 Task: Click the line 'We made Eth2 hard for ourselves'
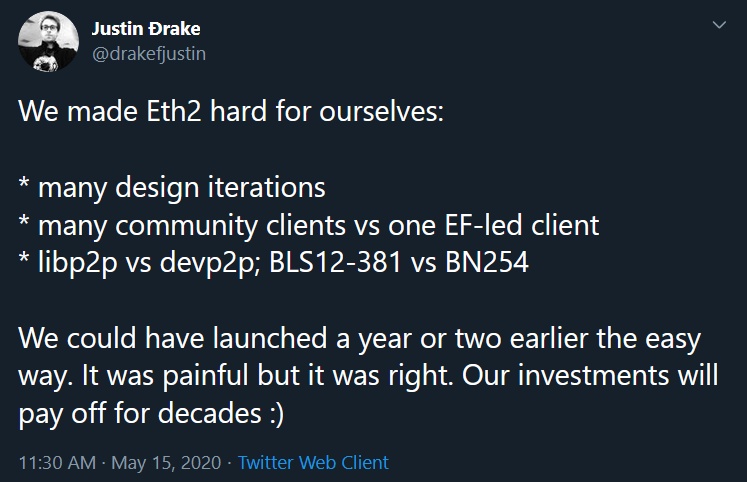point(231,111)
